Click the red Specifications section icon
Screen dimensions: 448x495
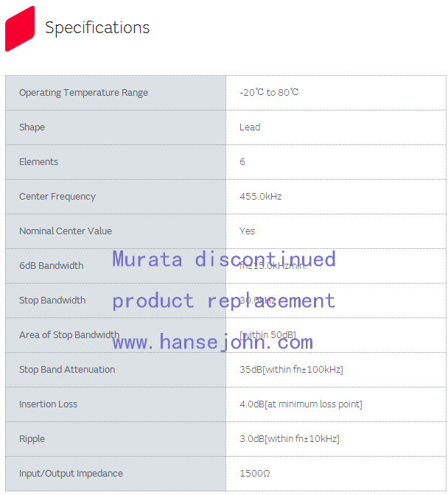[20, 29]
